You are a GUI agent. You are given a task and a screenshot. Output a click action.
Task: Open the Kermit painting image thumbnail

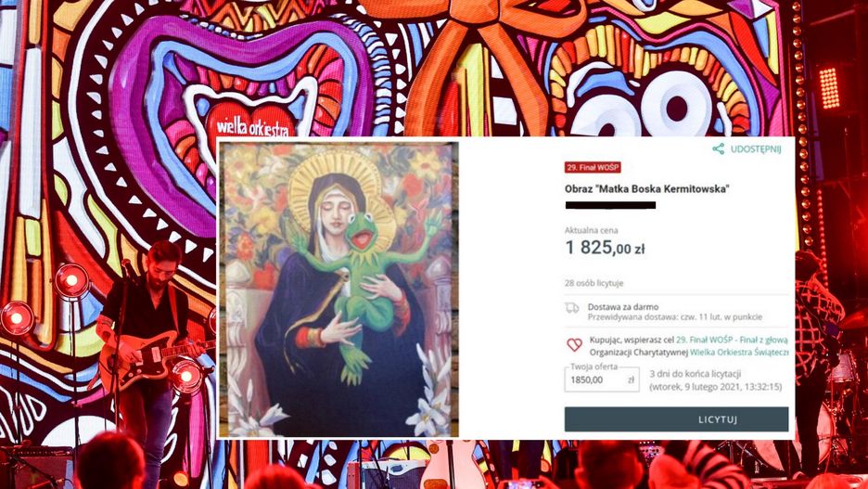coord(338,290)
